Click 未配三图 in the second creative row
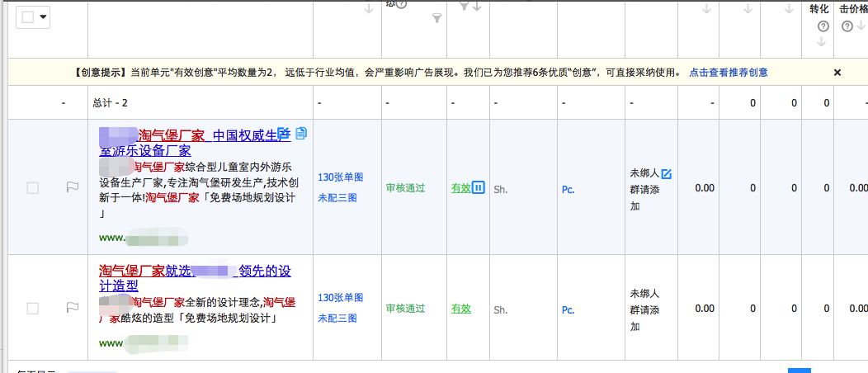 coord(337,319)
